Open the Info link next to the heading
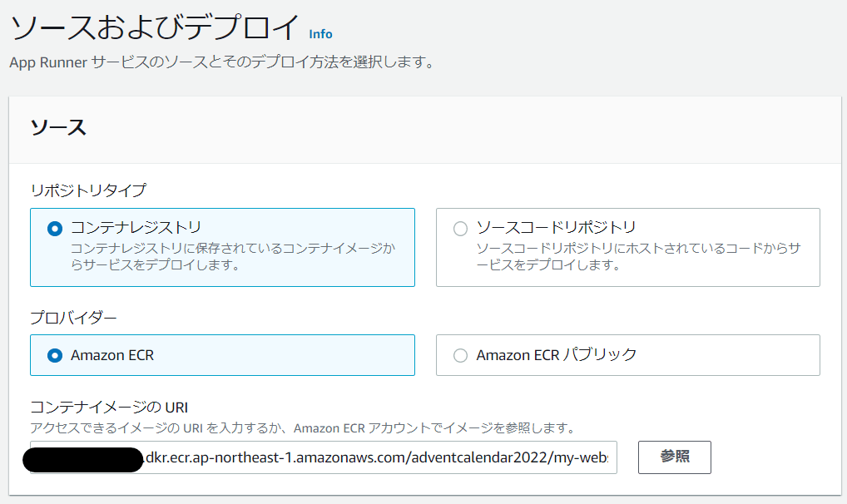Viewport: 847px width, 504px height. pyautogui.click(x=319, y=33)
